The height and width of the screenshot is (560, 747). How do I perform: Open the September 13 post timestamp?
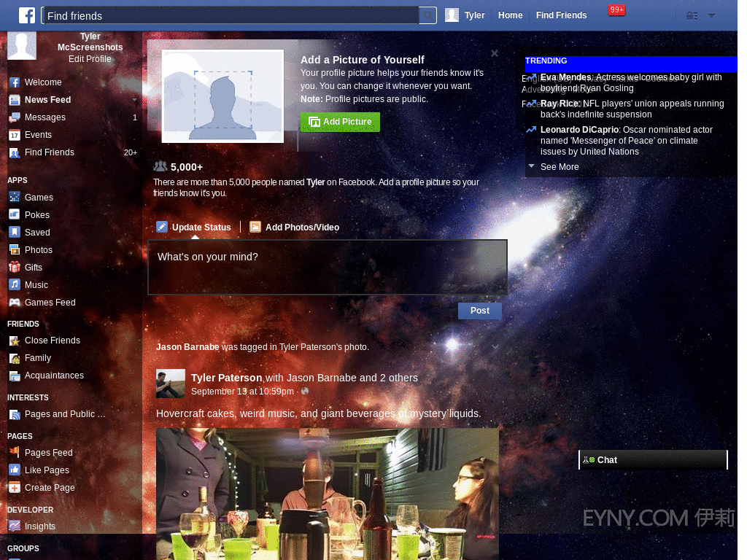(242, 392)
